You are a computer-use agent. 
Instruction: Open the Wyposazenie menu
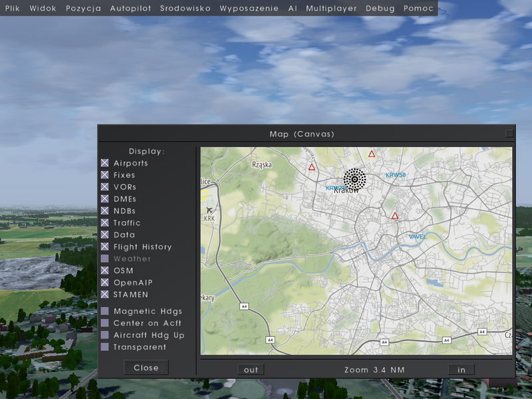(x=249, y=8)
